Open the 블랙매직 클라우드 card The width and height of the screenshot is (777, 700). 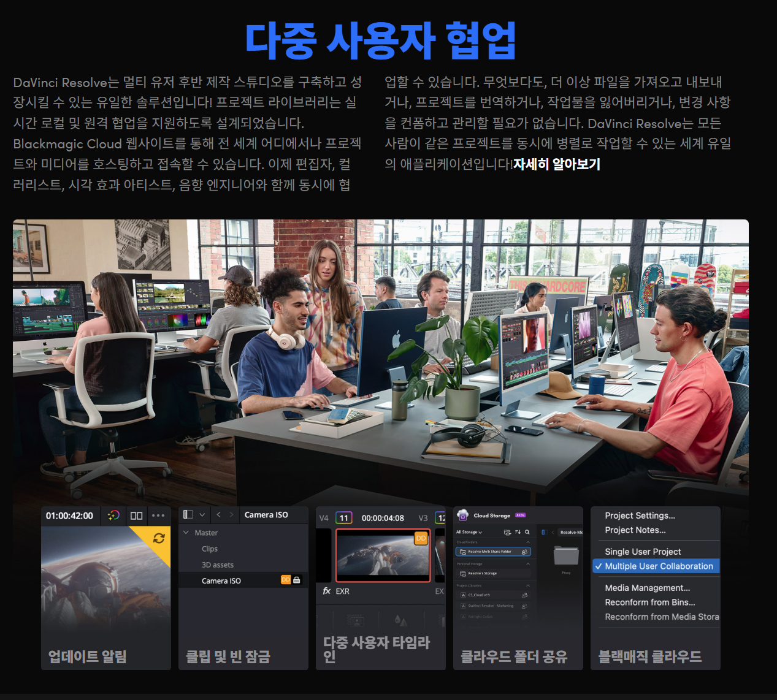656,588
